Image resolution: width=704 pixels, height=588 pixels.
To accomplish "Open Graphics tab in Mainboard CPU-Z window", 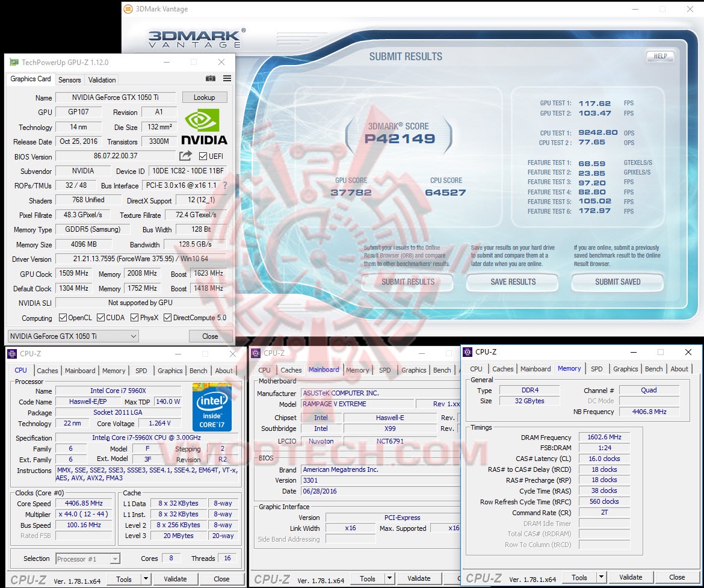I will (x=413, y=370).
